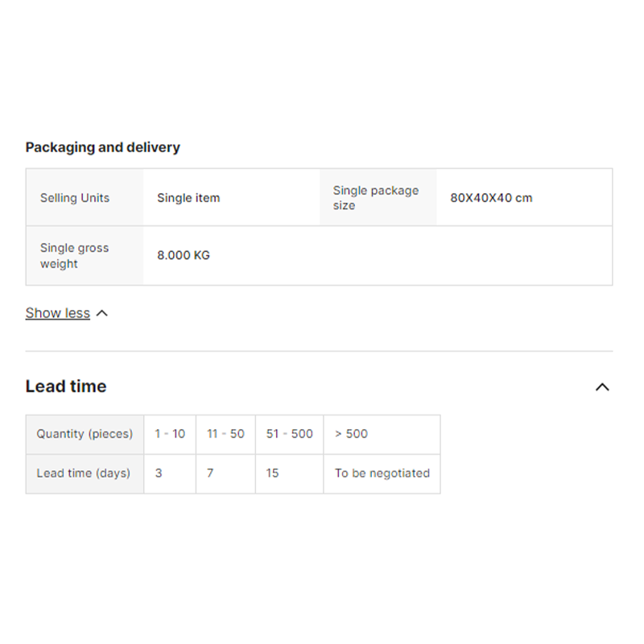Click the Quantity (pieces) header cell
The image size is (644, 644).
click(85, 434)
